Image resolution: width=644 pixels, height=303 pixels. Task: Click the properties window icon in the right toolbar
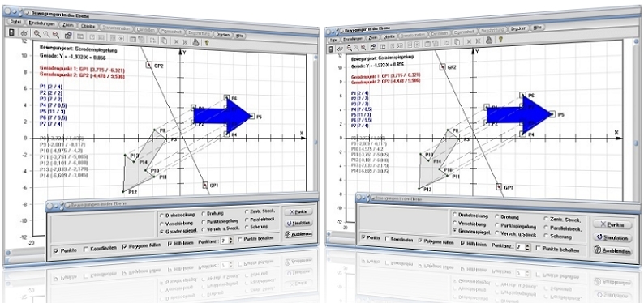pyautogui.click(x=373, y=47)
